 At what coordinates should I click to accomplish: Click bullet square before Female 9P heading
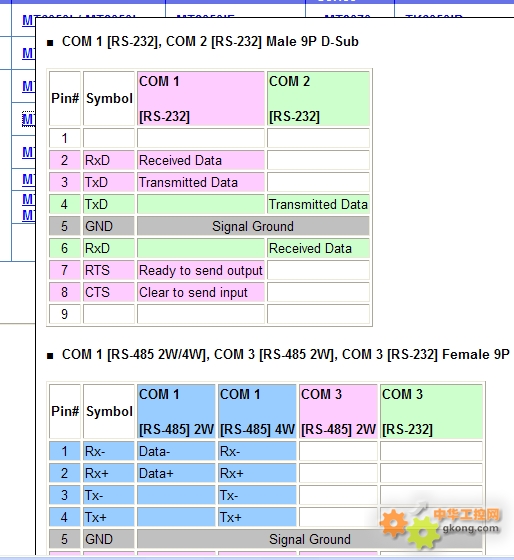(x=50, y=356)
